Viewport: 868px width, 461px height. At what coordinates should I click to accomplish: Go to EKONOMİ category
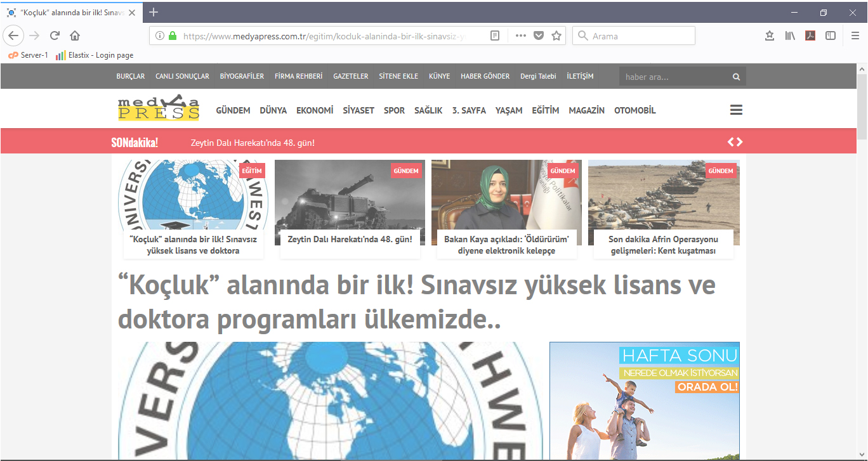pyautogui.click(x=315, y=110)
